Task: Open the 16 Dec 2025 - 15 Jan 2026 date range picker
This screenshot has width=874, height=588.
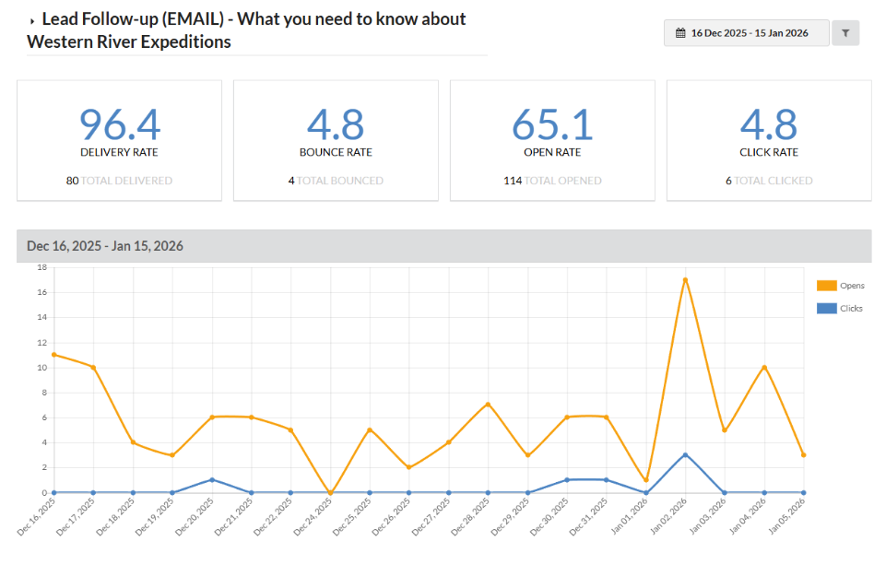Action: [x=747, y=33]
